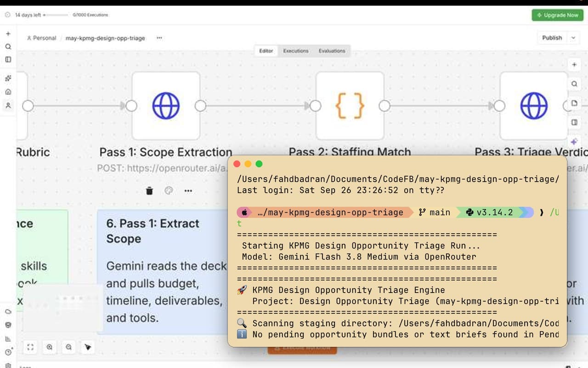Open the side panel icon on right toolbar

click(574, 122)
